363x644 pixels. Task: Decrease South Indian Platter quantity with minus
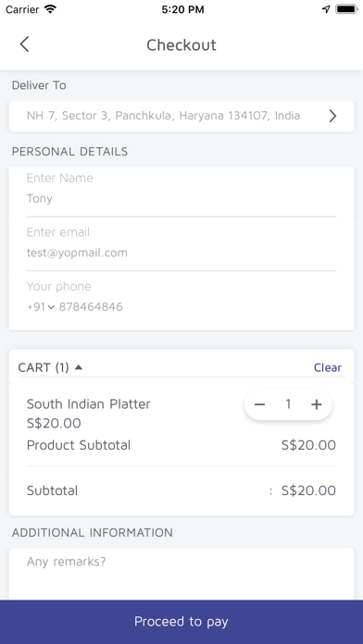click(259, 405)
